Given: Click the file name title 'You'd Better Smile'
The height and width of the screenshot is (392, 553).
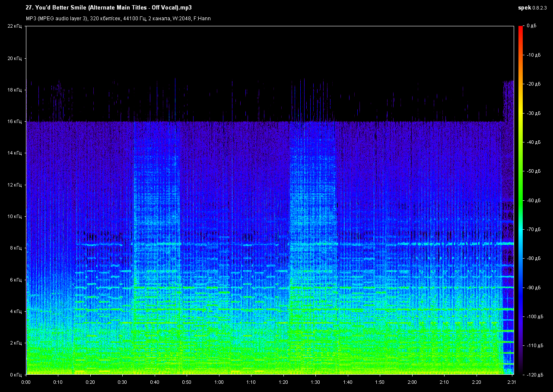Looking at the screenshot, I should 108,7.
